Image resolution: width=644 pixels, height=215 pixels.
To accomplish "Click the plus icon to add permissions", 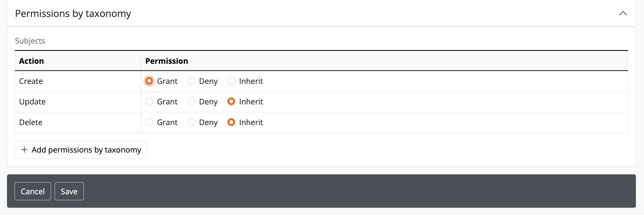I will (25, 150).
